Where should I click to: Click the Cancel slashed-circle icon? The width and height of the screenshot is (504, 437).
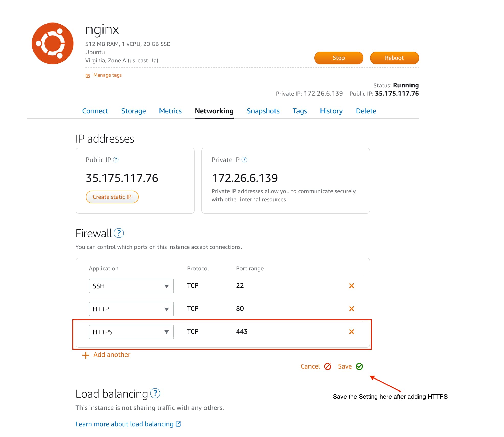click(328, 366)
